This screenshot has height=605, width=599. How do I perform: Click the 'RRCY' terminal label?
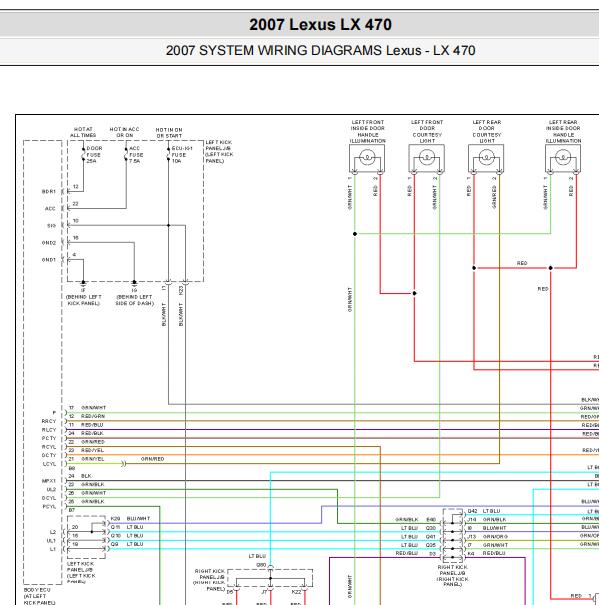[49, 421]
